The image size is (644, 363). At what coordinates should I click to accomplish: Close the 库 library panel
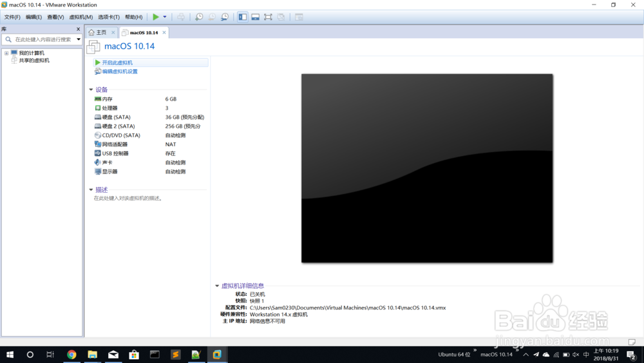coord(78,29)
